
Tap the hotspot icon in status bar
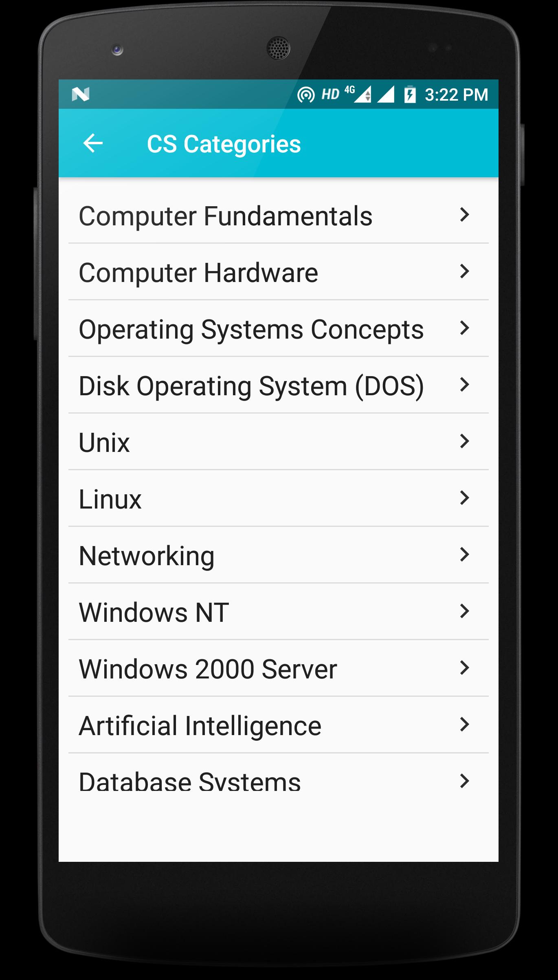coord(305,95)
